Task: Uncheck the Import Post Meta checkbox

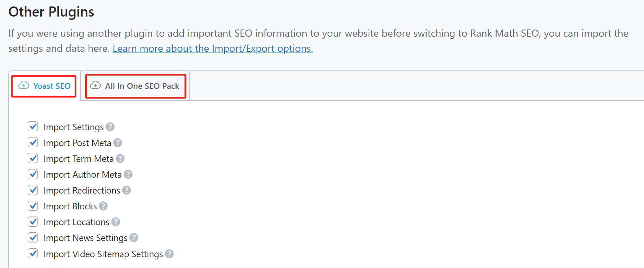Action: point(33,142)
